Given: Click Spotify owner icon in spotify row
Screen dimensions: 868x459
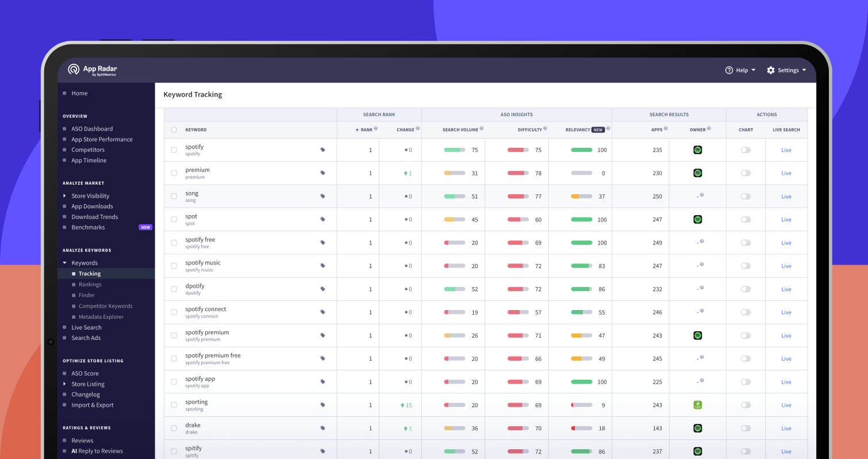Looking at the screenshot, I should click(698, 150).
